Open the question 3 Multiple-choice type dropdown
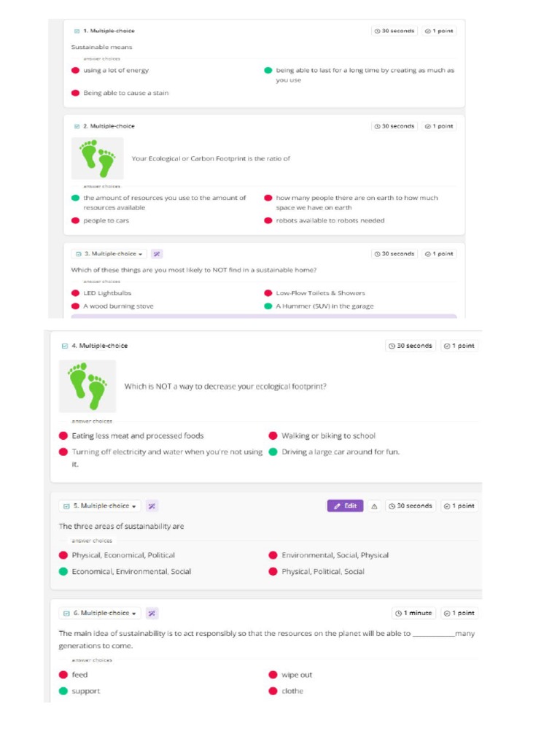 tap(109, 254)
